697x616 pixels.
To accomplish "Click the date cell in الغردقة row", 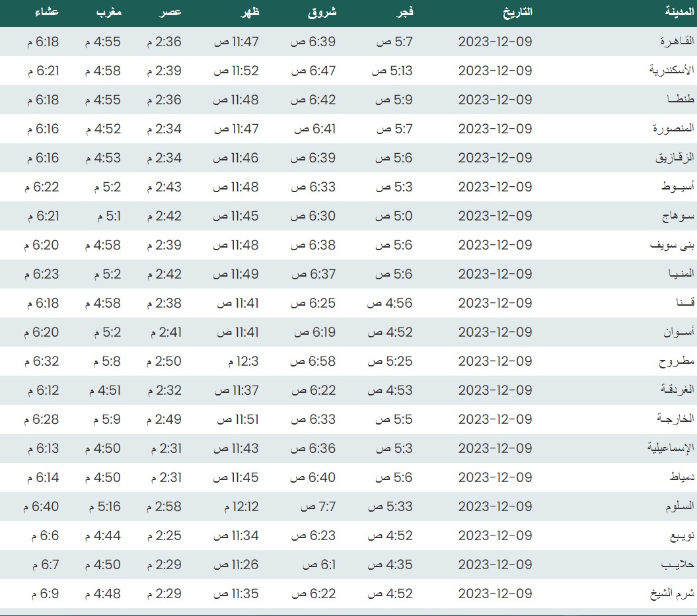I will pos(495,390).
